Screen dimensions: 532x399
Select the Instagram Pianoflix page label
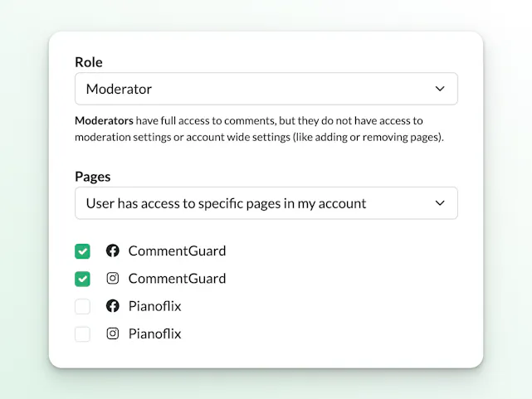coord(154,334)
